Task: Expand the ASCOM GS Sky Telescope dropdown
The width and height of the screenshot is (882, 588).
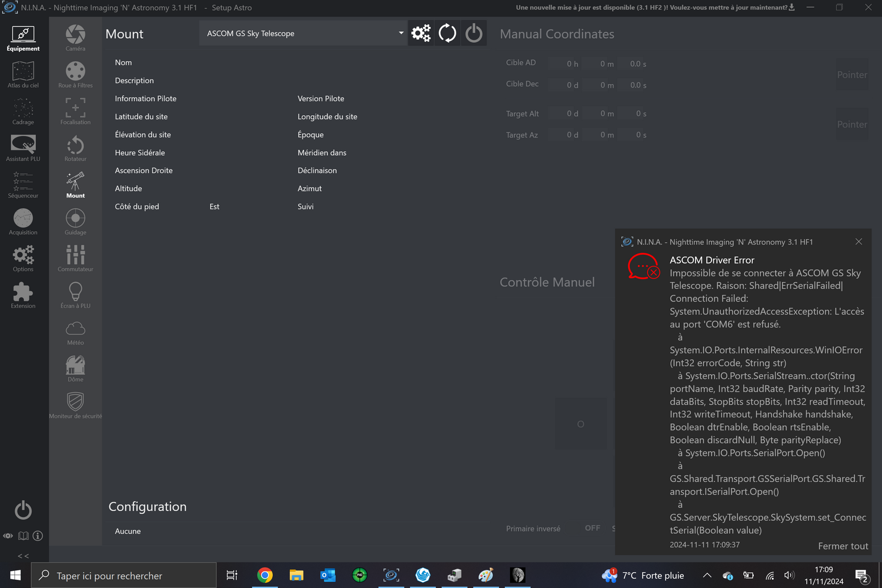Action: (303, 34)
